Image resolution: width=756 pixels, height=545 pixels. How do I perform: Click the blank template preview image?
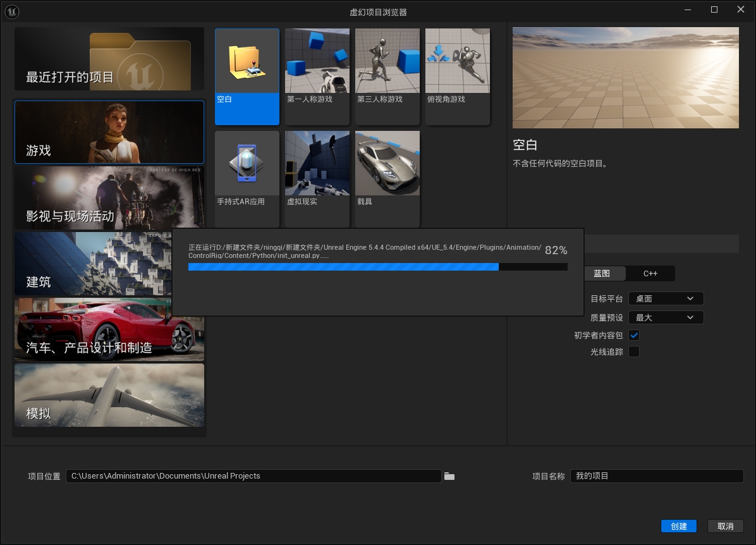[x=625, y=78]
